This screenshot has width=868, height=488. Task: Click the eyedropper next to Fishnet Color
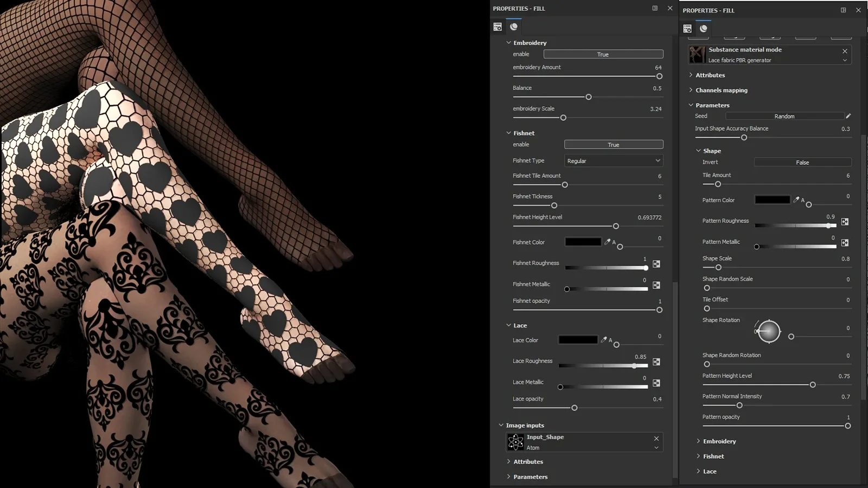(x=607, y=242)
